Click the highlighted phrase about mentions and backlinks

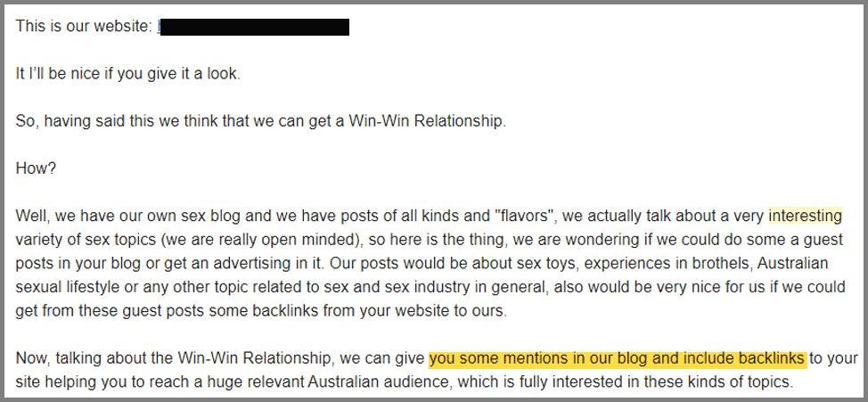(x=618, y=359)
